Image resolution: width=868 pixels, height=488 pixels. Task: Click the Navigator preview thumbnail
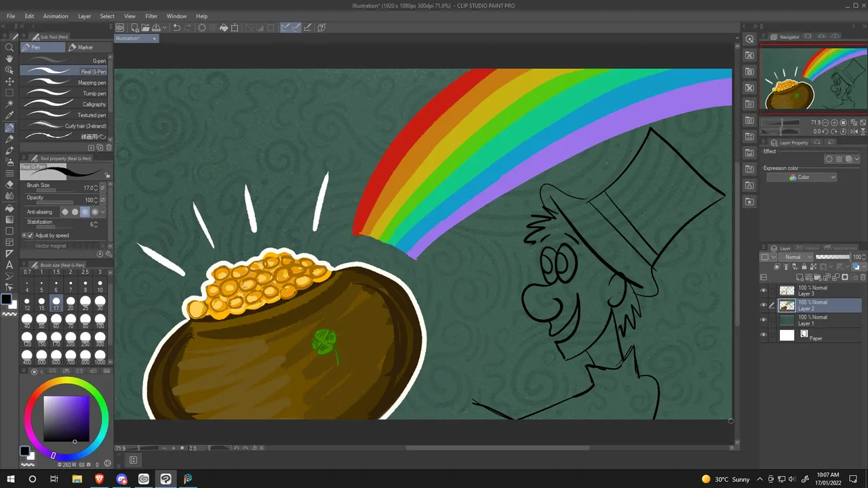[x=813, y=79]
